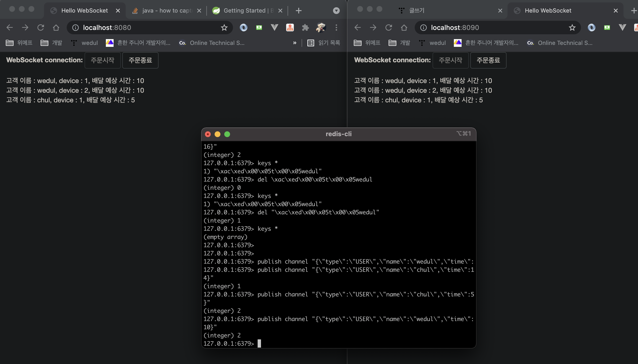Open the 개발 bookmark folder in left browser
The width and height of the screenshot is (638, 364).
tap(51, 43)
